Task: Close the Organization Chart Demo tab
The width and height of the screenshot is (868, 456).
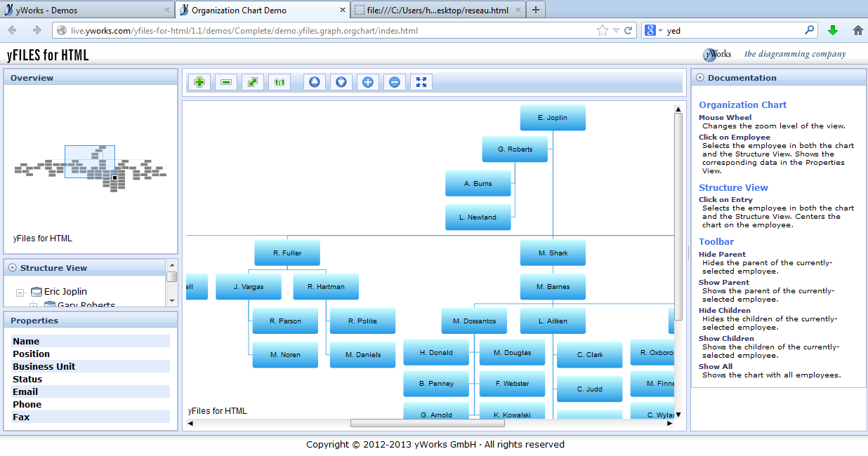Action: pyautogui.click(x=343, y=11)
